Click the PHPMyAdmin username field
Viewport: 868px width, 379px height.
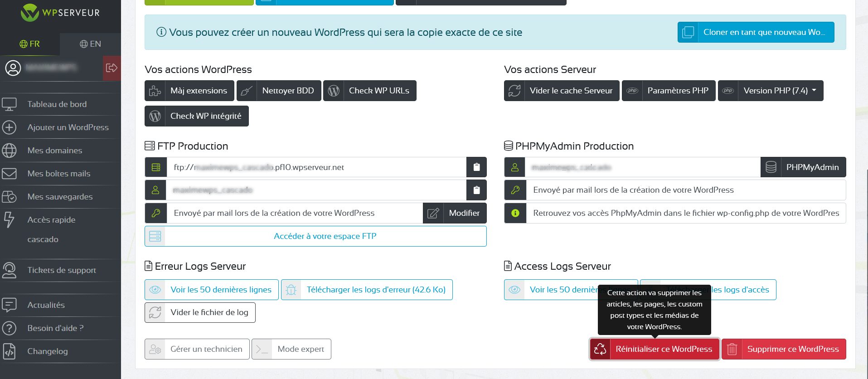[x=643, y=167]
